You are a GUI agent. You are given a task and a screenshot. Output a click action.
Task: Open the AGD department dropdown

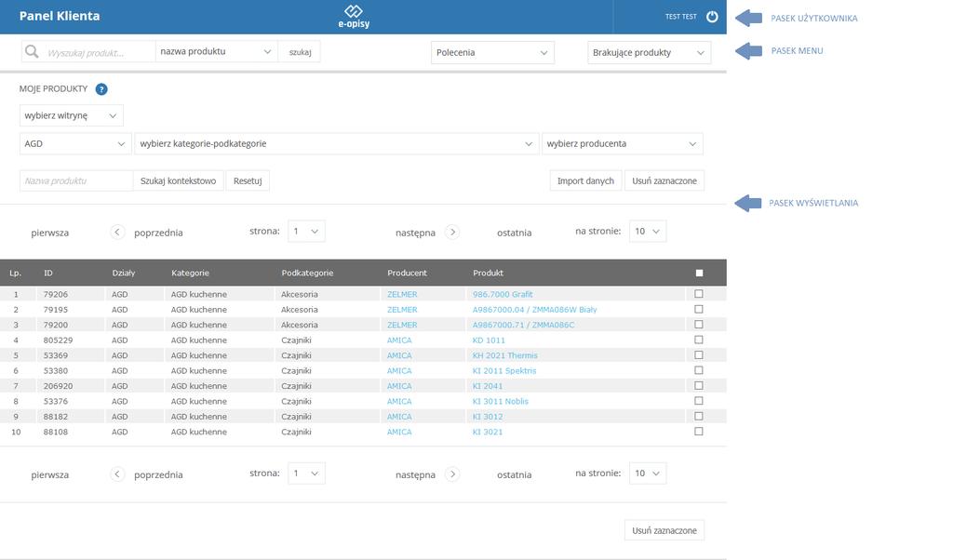pyautogui.click(x=75, y=144)
